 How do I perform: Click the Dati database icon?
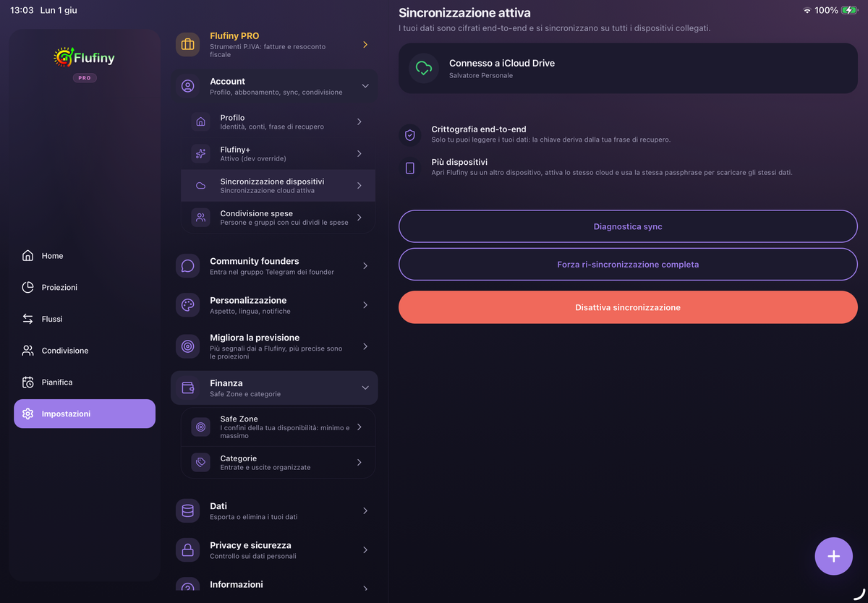tap(188, 510)
